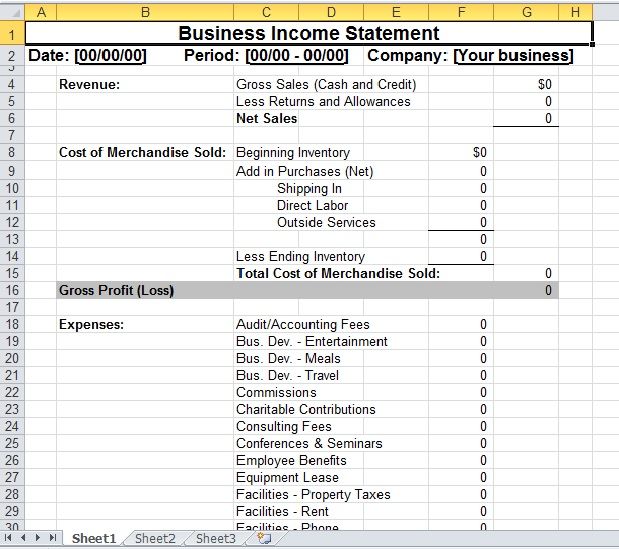Select Total Cost of Merchandise Sold: cell

coord(338,274)
